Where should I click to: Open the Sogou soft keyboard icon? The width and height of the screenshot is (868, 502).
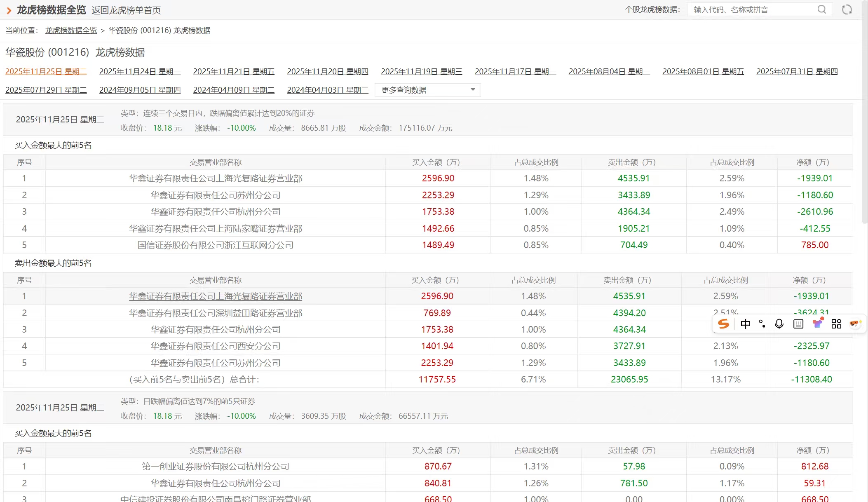tap(798, 324)
